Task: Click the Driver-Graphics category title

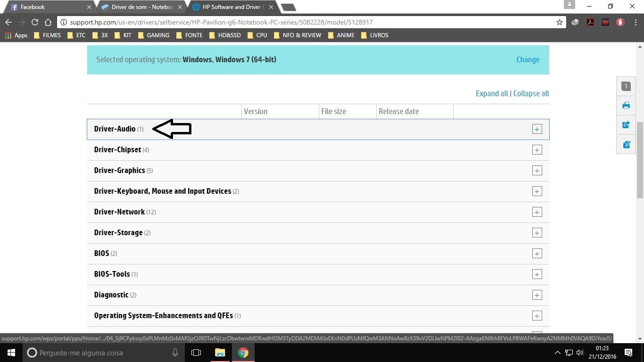Action: point(119,170)
